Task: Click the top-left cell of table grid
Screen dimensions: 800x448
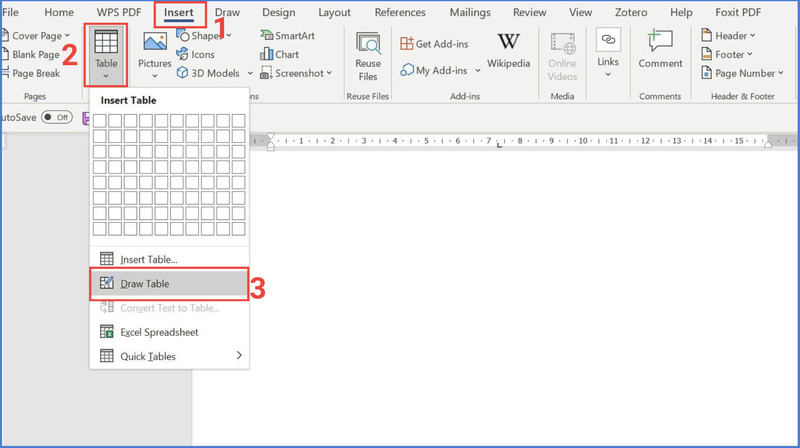Action: click(x=99, y=121)
